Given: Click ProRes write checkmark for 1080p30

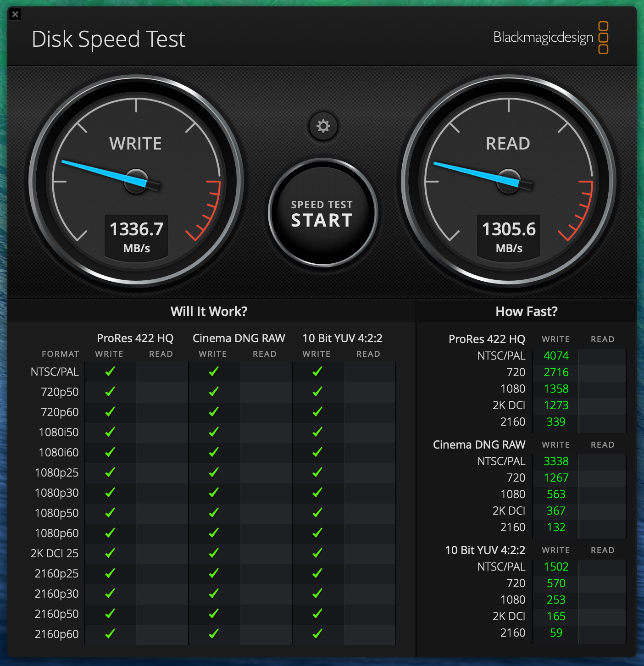Looking at the screenshot, I should coord(110,492).
